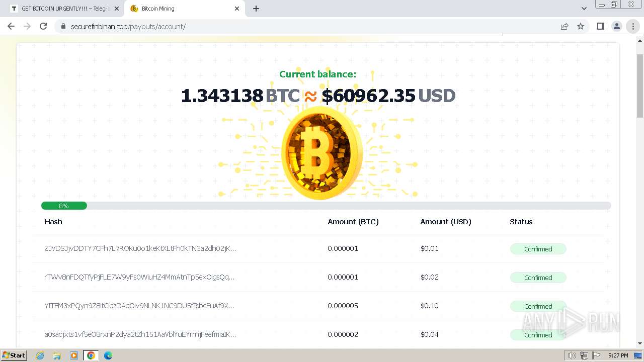This screenshot has height=362, width=644.
Task: Click the Status column header
Action: 521,222
